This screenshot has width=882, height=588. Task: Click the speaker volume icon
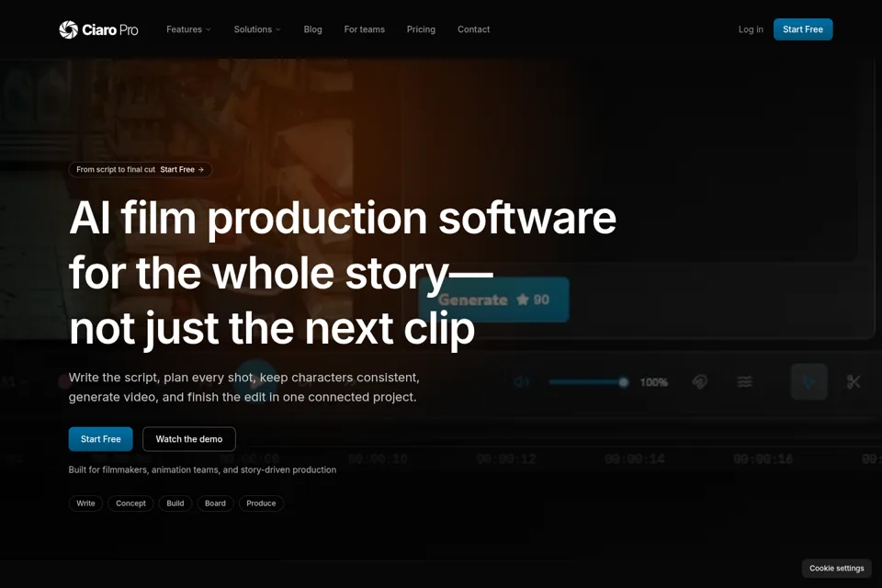point(521,382)
